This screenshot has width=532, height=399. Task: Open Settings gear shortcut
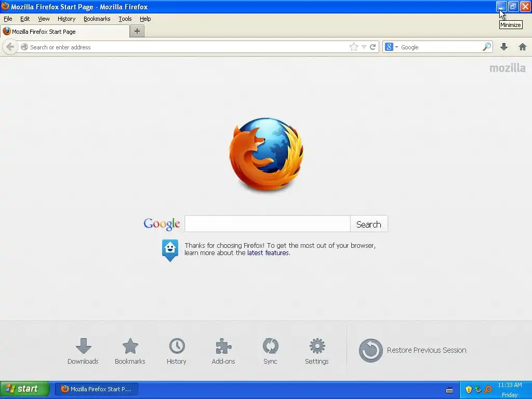coord(317,351)
